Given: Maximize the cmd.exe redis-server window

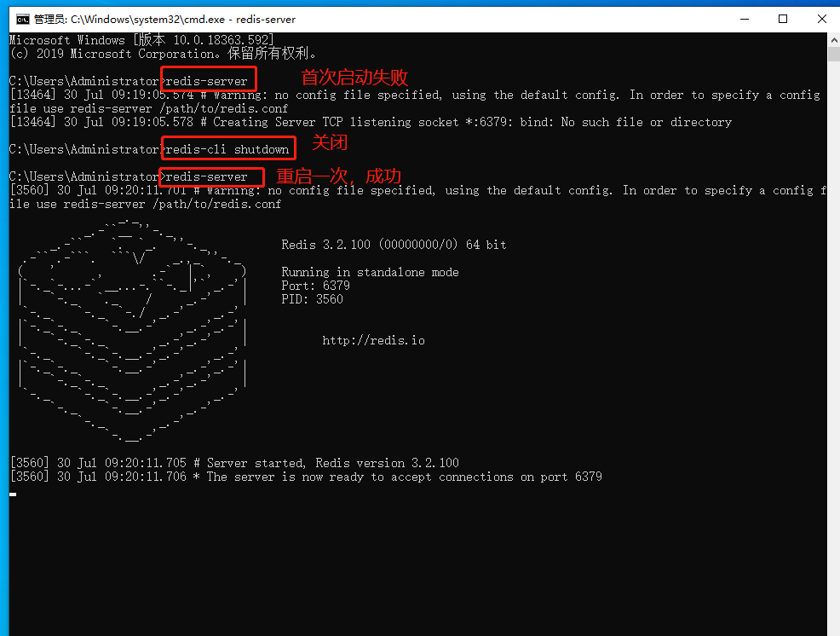Looking at the screenshot, I should (783, 20).
